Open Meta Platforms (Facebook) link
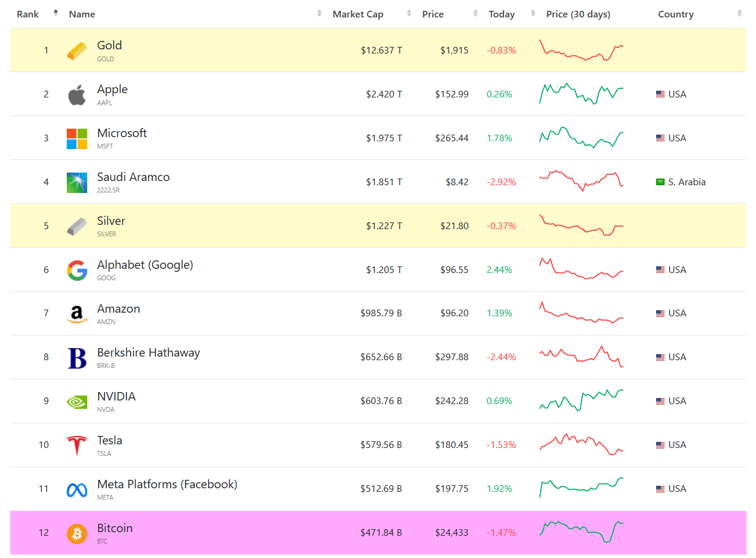 click(x=167, y=485)
